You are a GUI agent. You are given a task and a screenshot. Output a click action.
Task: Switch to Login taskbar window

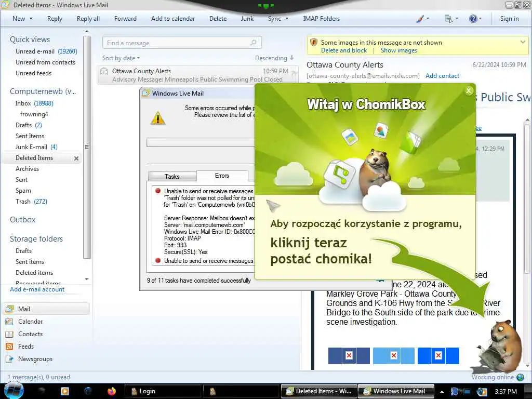163,391
